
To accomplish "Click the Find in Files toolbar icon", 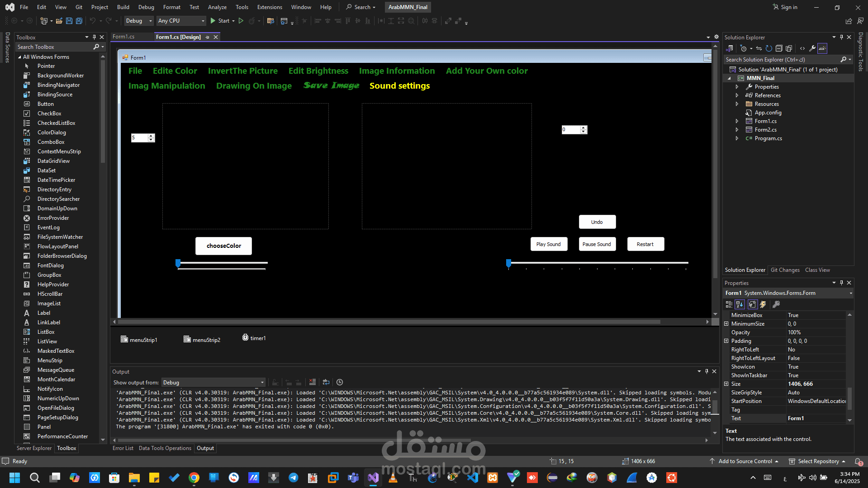I will [270, 21].
